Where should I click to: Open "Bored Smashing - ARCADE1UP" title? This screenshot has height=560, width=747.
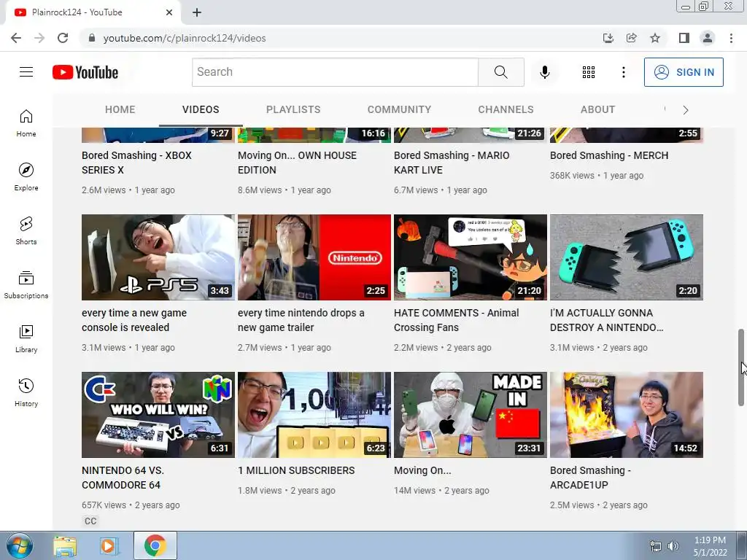coord(590,478)
